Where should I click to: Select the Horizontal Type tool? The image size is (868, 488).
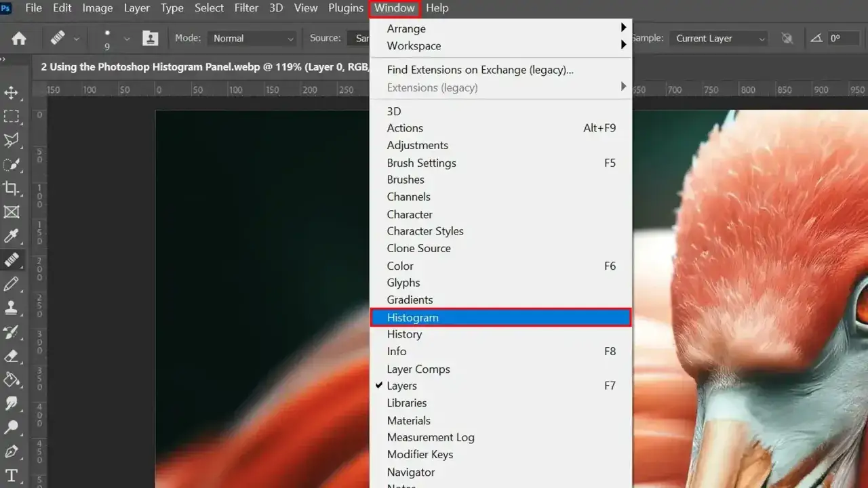pyautogui.click(x=12, y=475)
